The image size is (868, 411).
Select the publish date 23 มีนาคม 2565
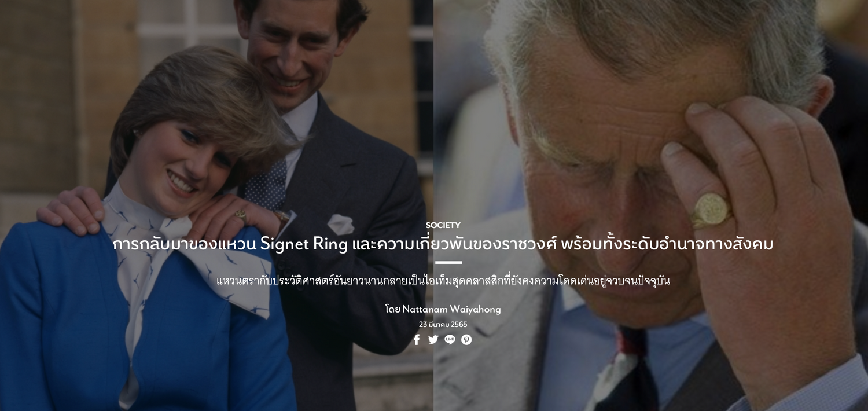point(443,324)
